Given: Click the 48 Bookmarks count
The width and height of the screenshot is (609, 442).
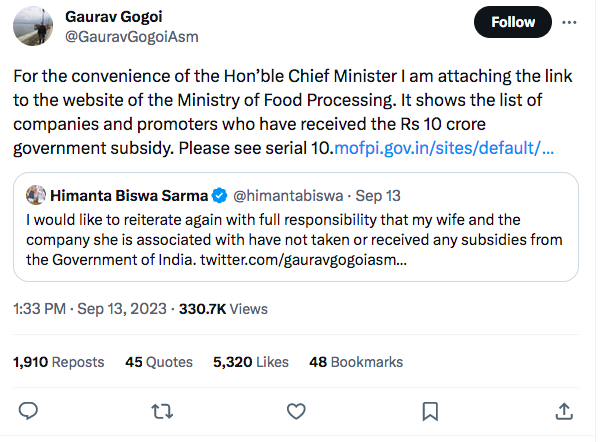Looking at the screenshot, I should click(356, 362).
